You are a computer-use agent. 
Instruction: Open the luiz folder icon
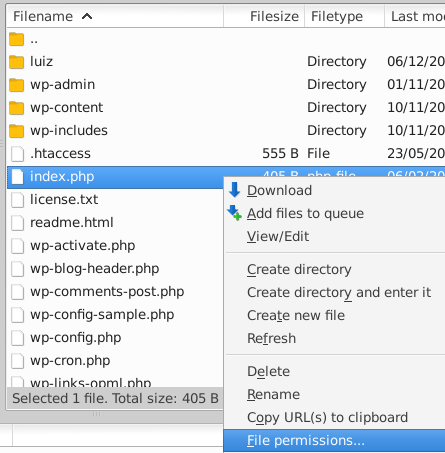(16, 62)
